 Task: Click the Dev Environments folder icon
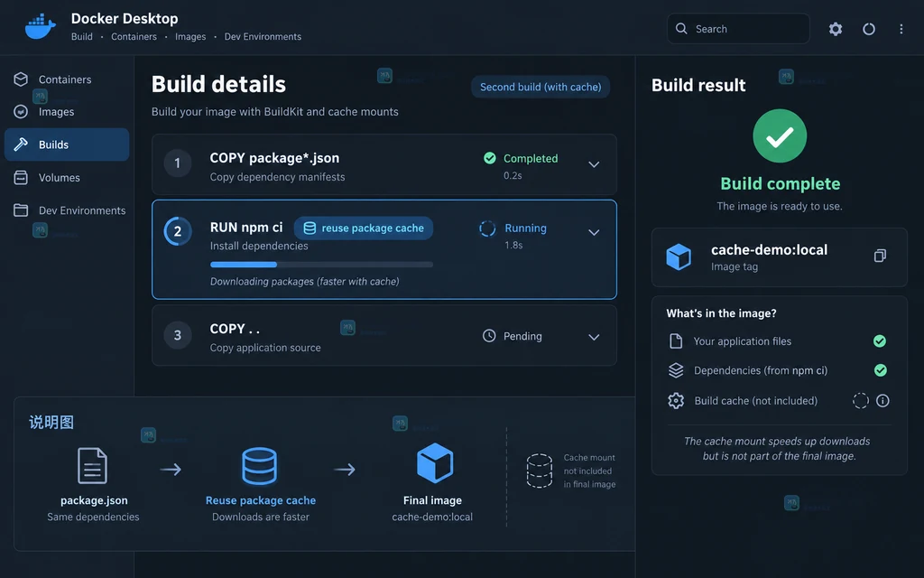pyautogui.click(x=21, y=210)
